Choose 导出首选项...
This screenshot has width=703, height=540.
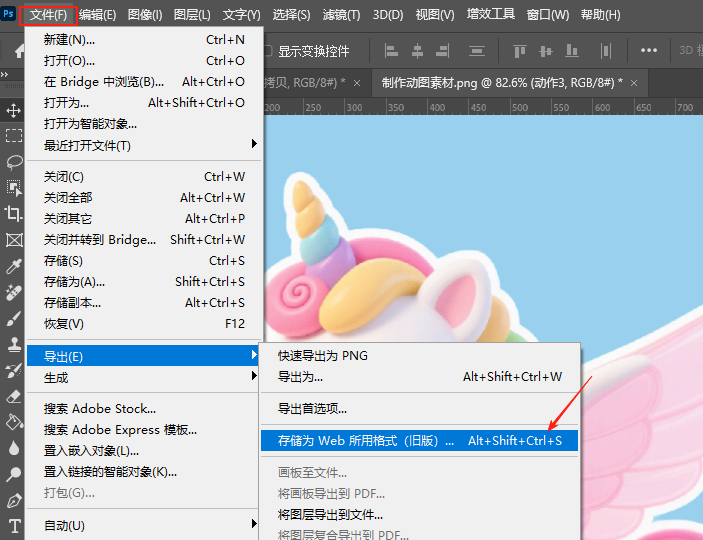419,408
